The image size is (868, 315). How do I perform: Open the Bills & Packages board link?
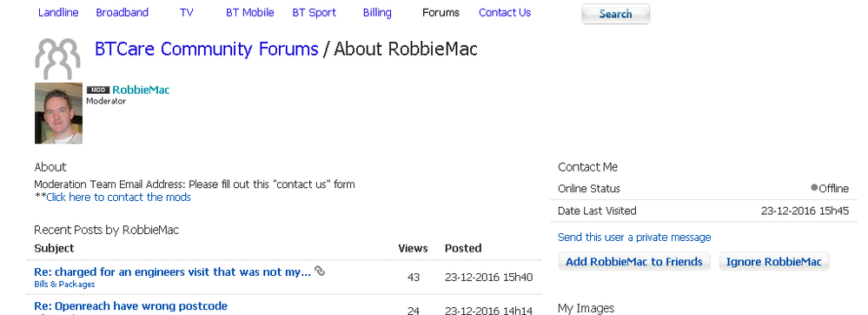click(x=64, y=284)
